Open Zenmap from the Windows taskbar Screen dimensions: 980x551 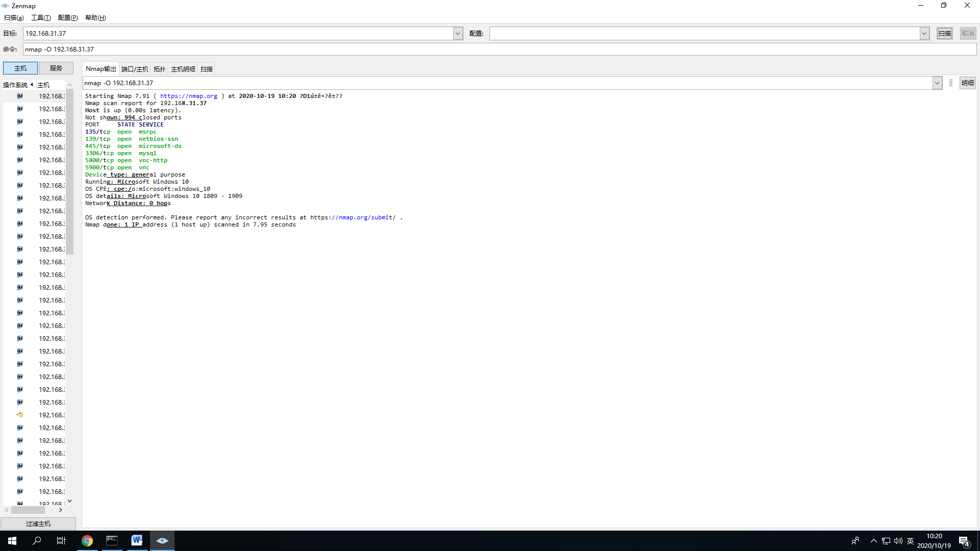(x=162, y=540)
